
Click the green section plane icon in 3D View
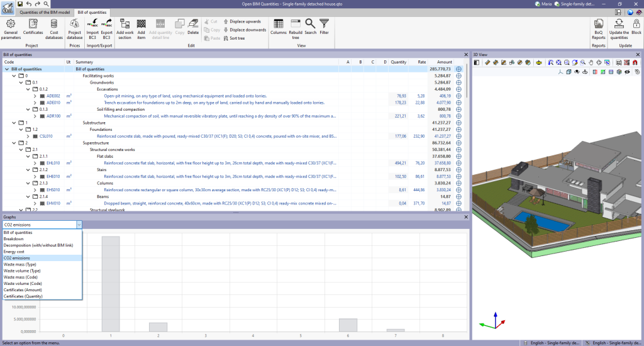[x=602, y=72]
